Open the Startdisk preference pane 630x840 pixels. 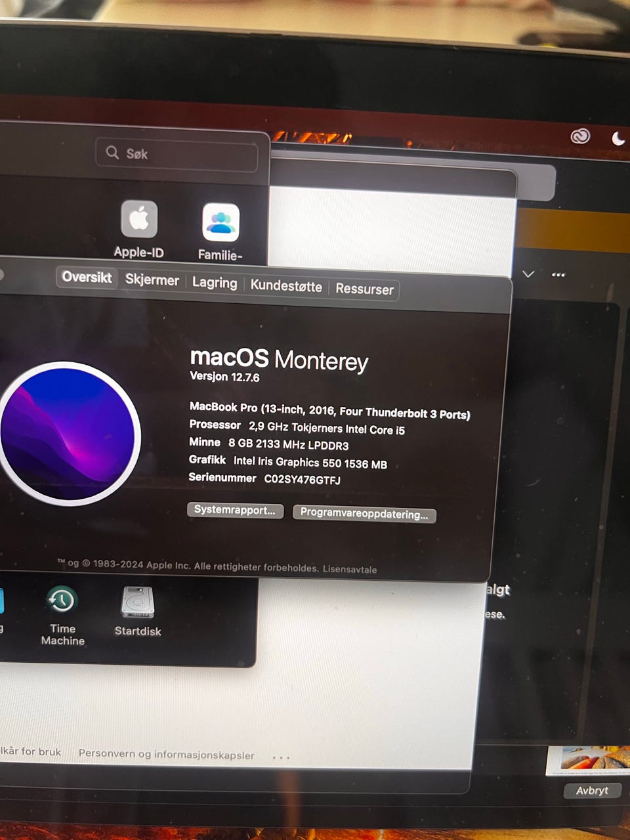tap(138, 602)
